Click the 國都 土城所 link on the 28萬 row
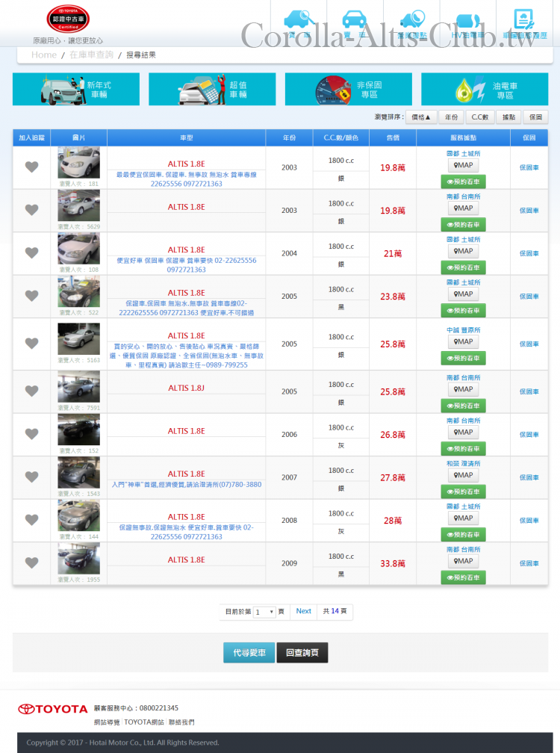 [463, 506]
